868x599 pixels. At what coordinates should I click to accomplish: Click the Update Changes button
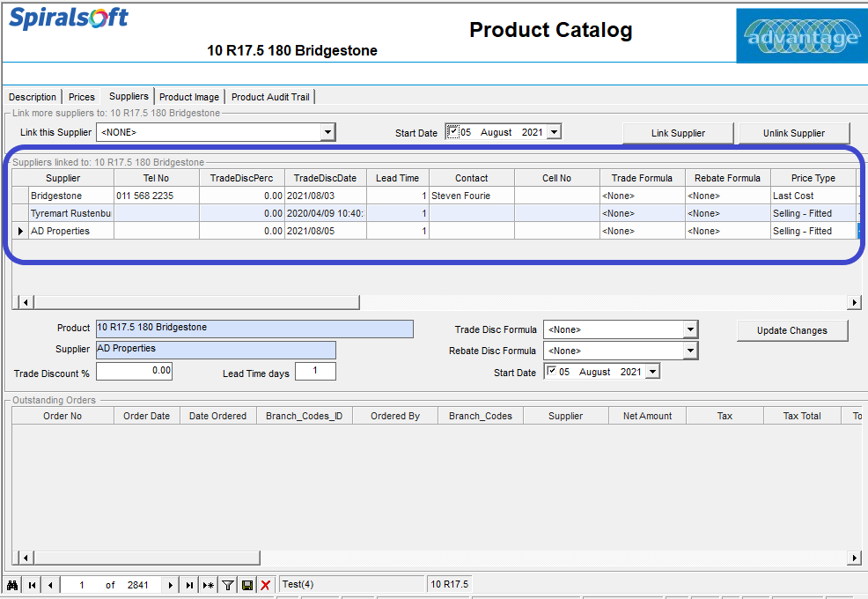tap(792, 330)
